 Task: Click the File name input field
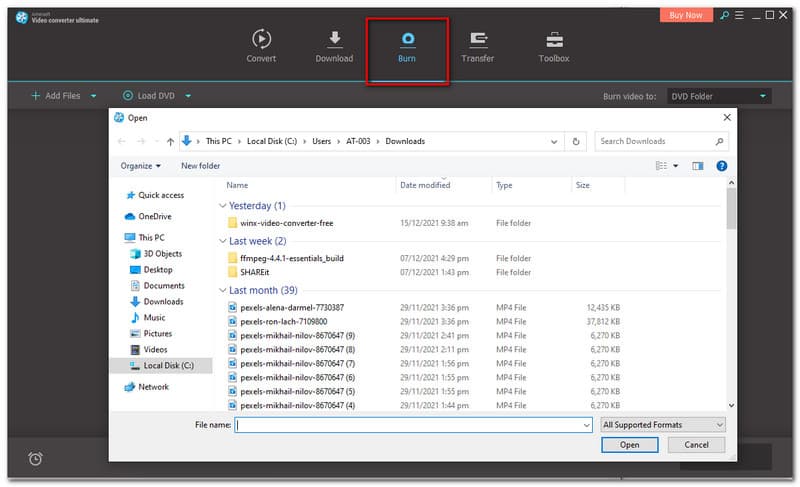coord(412,425)
